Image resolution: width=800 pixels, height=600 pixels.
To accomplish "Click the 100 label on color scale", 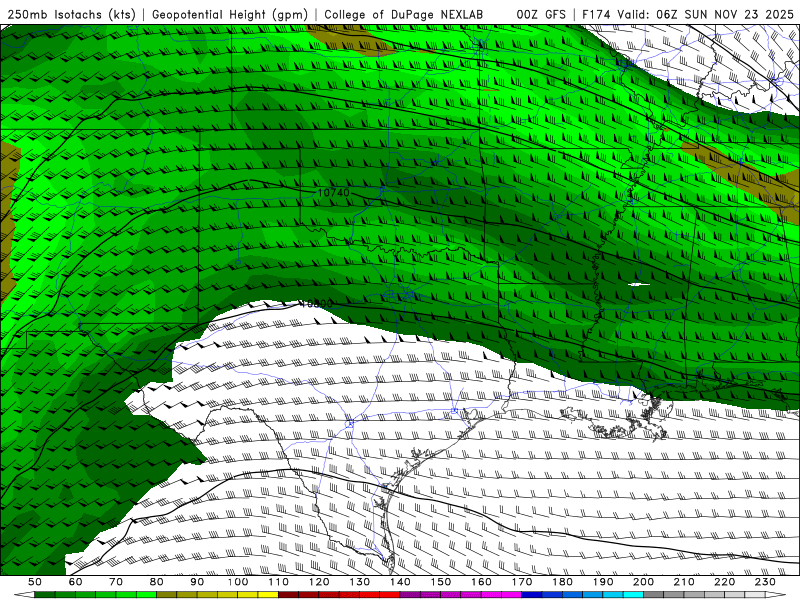I will [238, 582].
